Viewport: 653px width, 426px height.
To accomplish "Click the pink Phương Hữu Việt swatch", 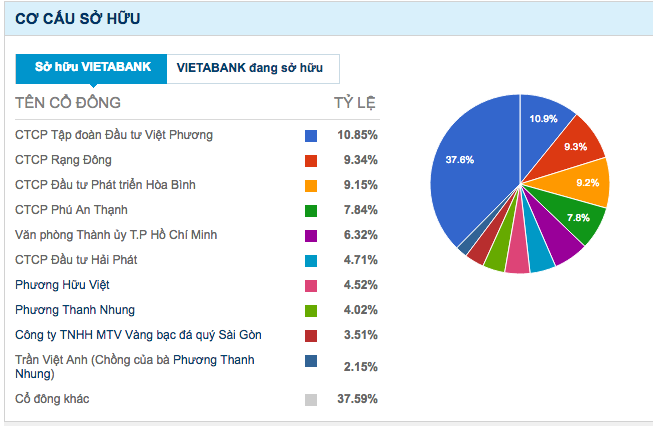I will [x=311, y=285].
